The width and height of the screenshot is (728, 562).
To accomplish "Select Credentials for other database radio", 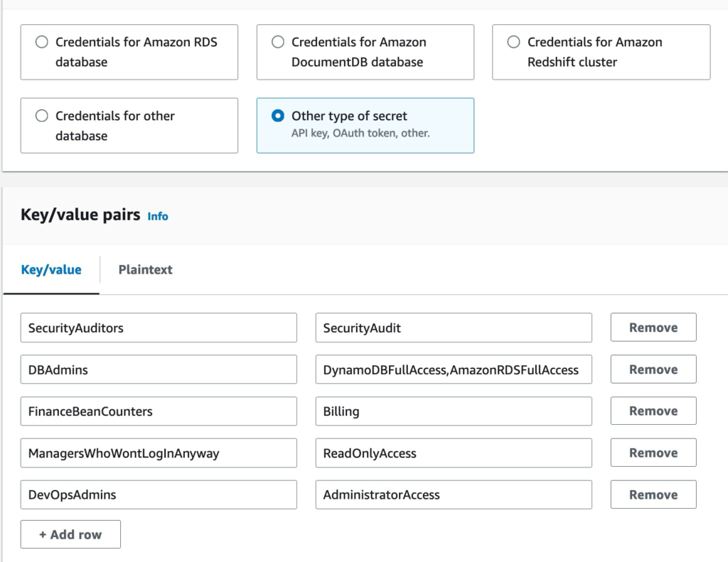I will pyautogui.click(x=42, y=116).
